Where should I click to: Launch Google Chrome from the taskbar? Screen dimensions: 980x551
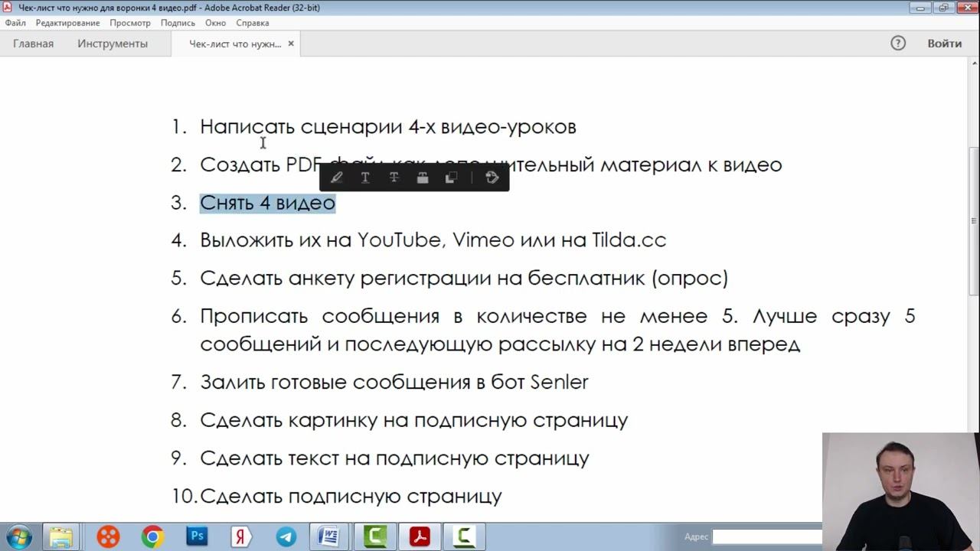(x=152, y=536)
